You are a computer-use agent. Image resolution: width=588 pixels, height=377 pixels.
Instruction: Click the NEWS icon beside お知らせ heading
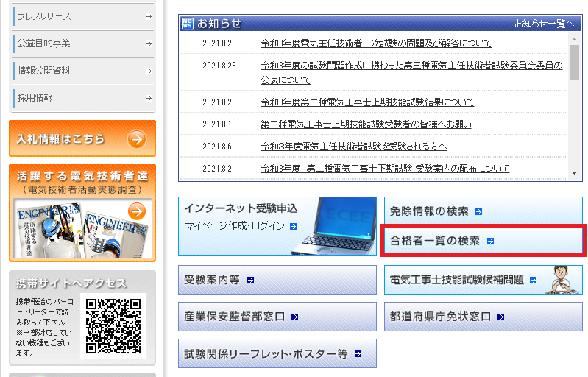[187, 24]
